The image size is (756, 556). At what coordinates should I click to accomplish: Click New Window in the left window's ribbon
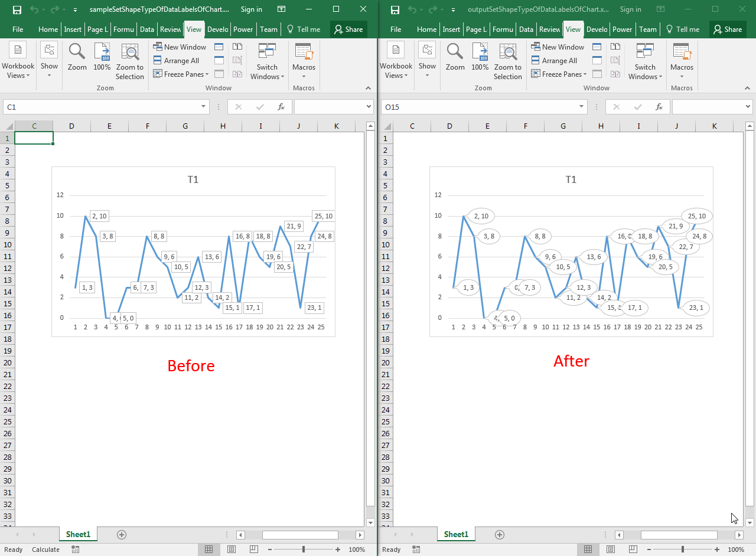coord(180,47)
